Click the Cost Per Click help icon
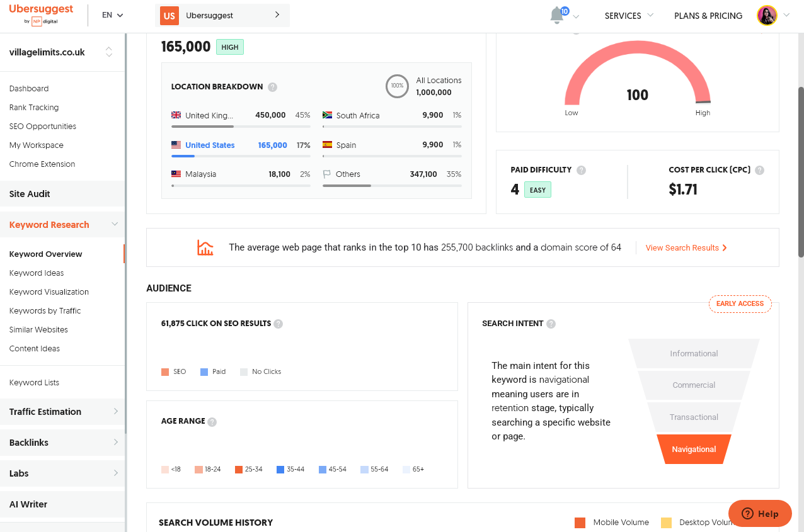The width and height of the screenshot is (804, 532). pos(759,169)
